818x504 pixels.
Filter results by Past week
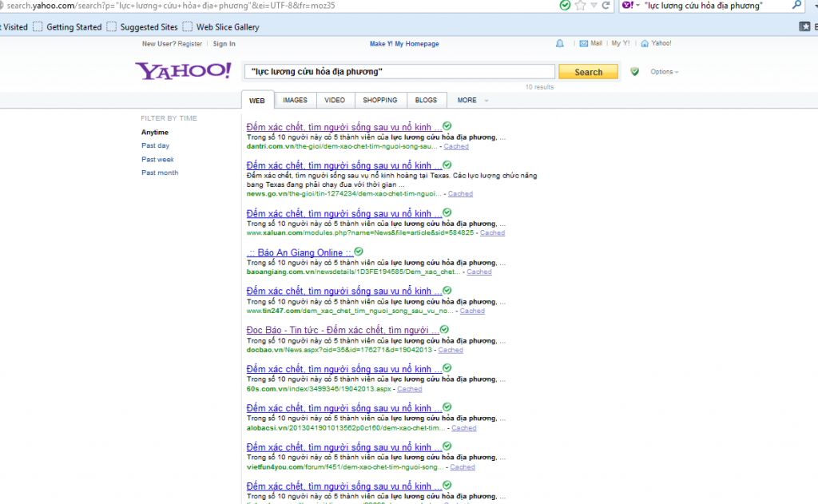click(157, 159)
